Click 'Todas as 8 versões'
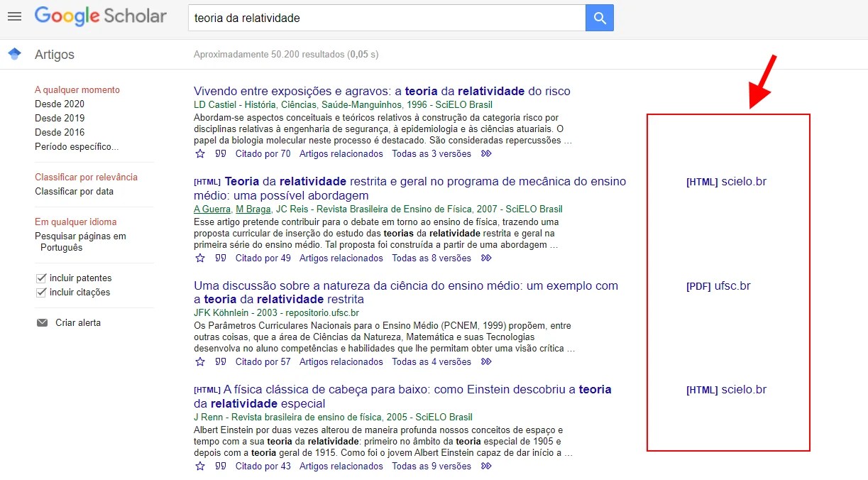Image resolution: width=868 pixels, height=480 pixels. pyautogui.click(x=432, y=258)
